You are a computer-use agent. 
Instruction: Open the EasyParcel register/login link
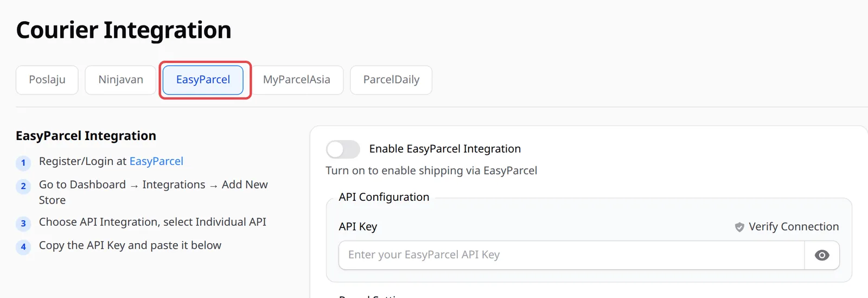(x=156, y=161)
